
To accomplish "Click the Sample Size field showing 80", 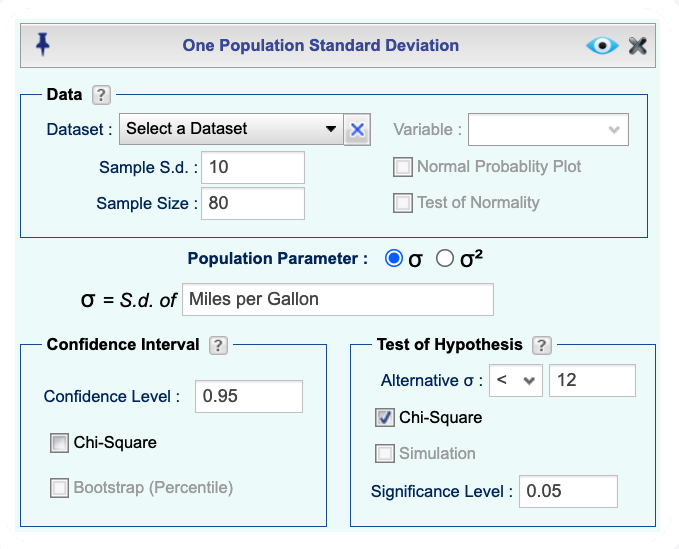I will point(253,203).
